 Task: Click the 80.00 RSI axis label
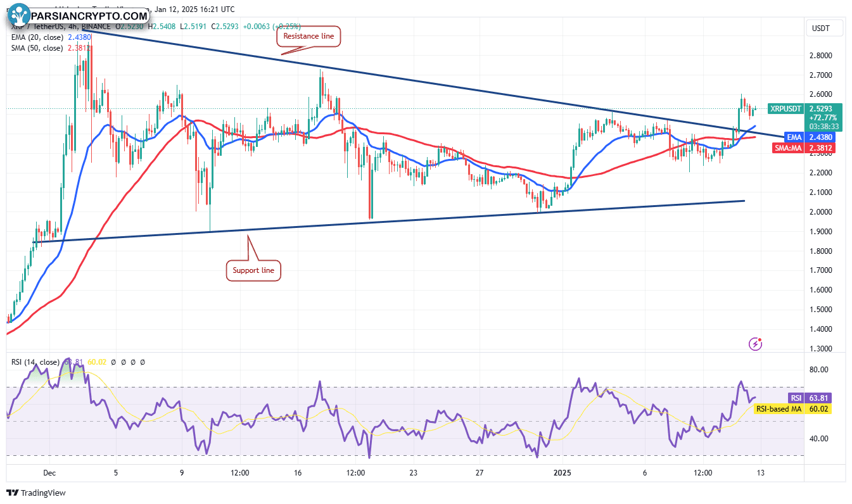[x=820, y=370]
